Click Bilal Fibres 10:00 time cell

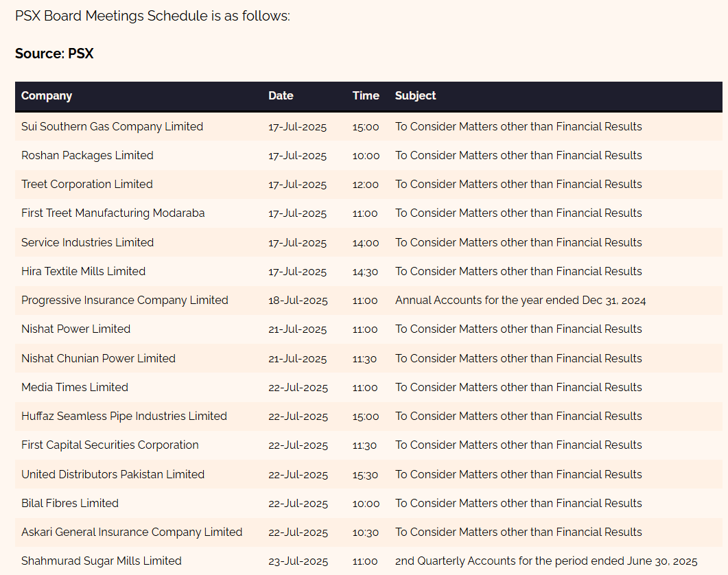tap(366, 504)
